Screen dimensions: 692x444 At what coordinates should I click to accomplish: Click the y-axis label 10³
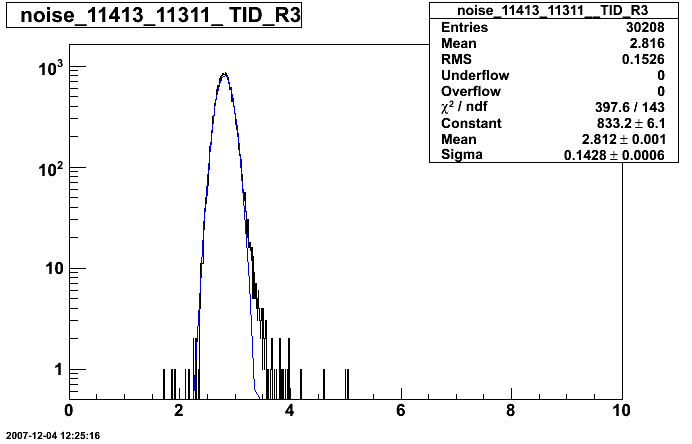point(51,69)
